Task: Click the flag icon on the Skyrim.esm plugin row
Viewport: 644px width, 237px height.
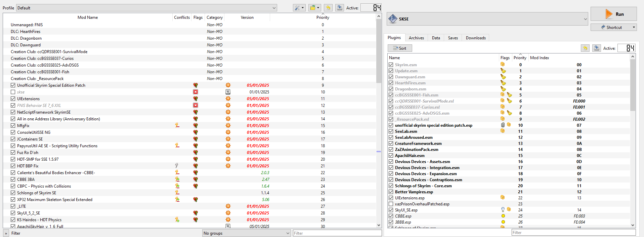Action: point(503,65)
